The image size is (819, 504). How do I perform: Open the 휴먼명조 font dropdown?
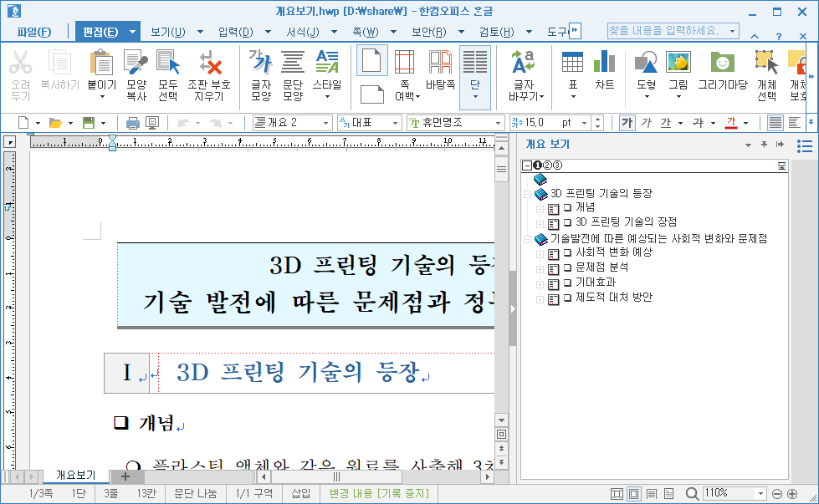499,123
